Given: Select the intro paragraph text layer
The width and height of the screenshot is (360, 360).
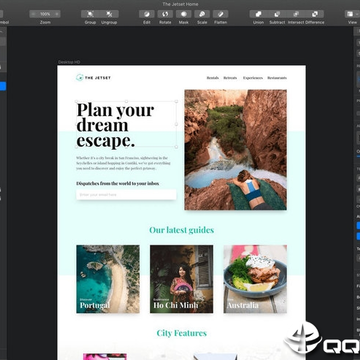Looking at the screenshot, I should [x=123, y=163].
